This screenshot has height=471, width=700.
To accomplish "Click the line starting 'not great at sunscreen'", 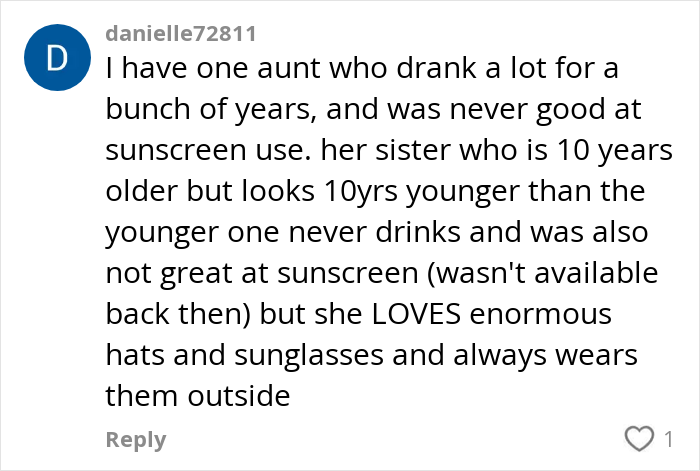I will [x=382, y=273].
